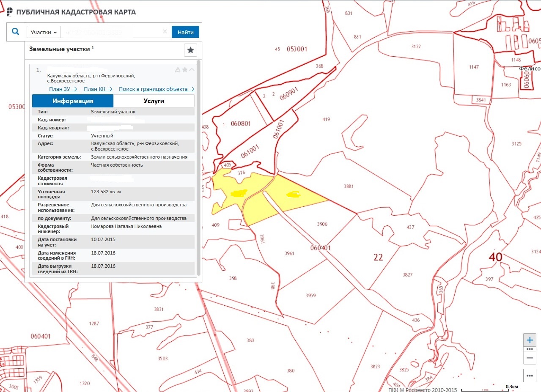Viewport: 541px width, 392px height.
Task: Switch to the Информация tab
Action: (x=73, y=101)
